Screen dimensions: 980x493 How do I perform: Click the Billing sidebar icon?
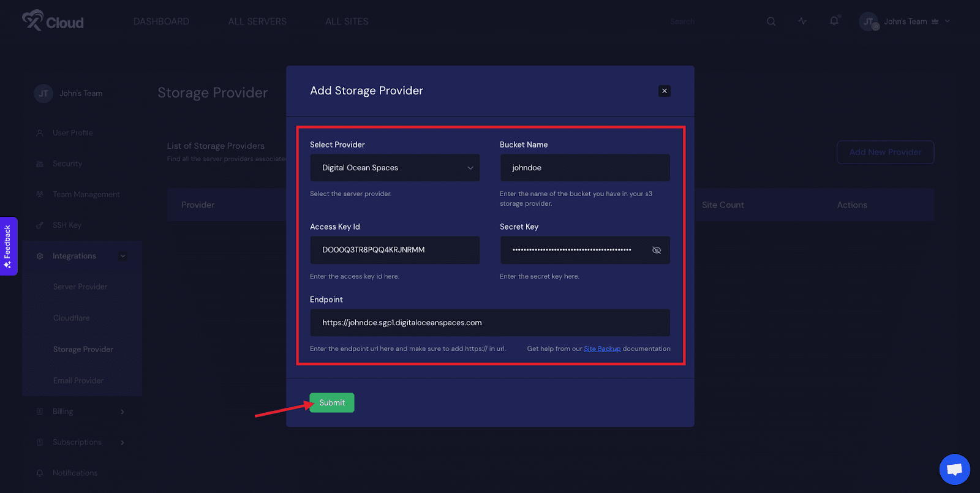40,412
